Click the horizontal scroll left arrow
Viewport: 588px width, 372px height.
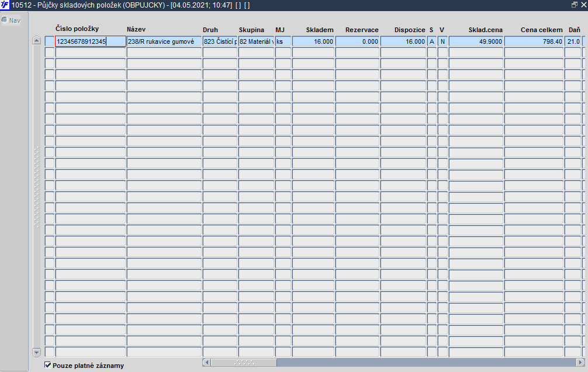tap(206, 362)
